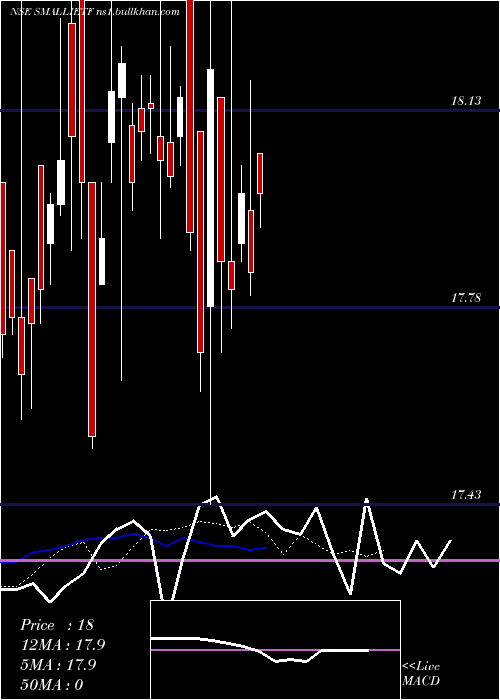Click the 12MA : 17.9 value

[x=62, y=645]
